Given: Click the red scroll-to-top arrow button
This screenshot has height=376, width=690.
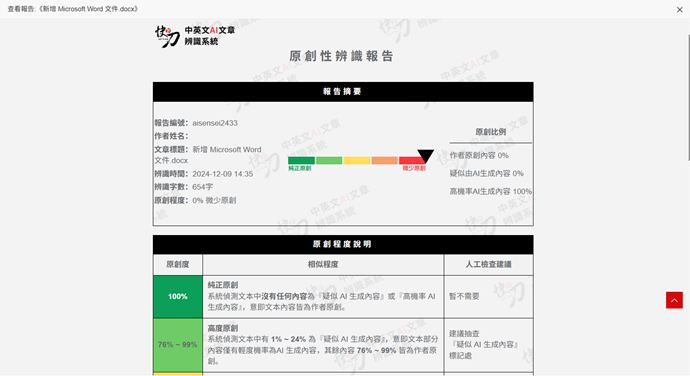Looking at the screenshot, I should [x=674, y=300].
